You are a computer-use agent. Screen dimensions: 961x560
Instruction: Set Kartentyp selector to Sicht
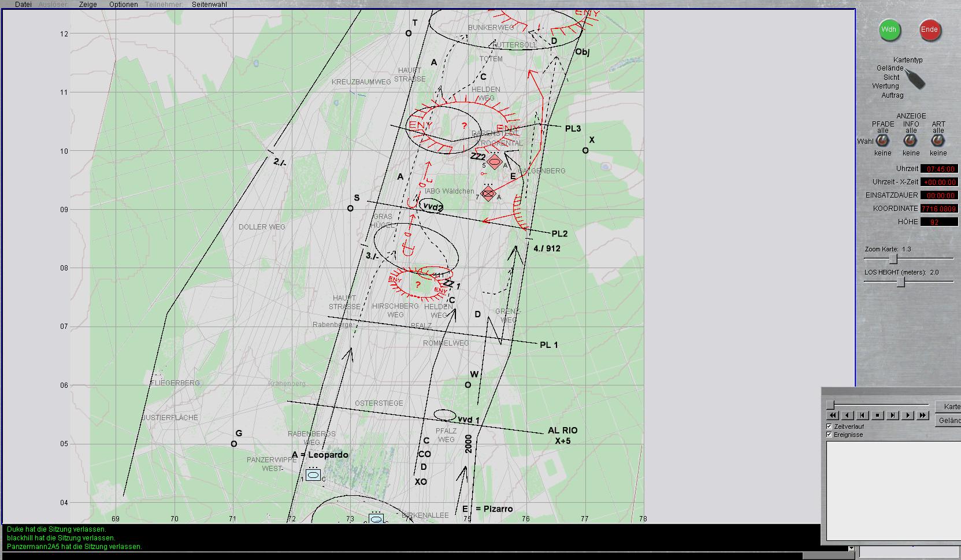[891, 77]
